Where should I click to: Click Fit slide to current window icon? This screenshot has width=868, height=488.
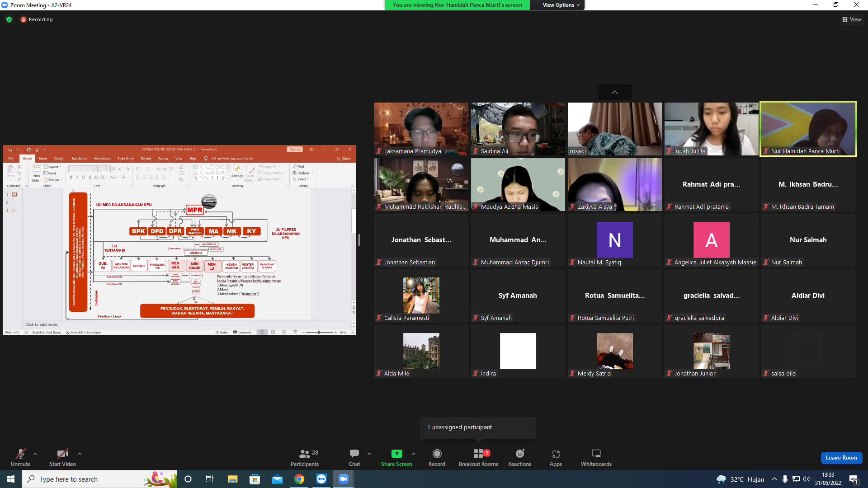pos(353,333)
